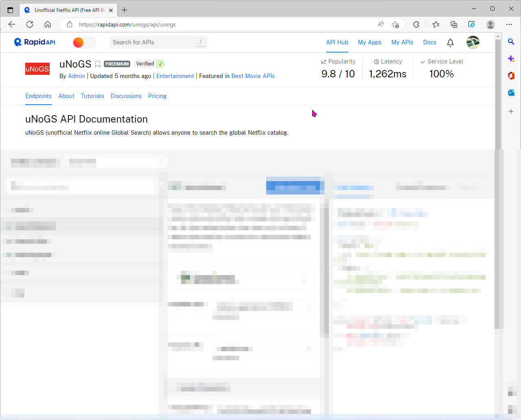521x420 pixels.
Task: Go to the browser home page
Action: pyautogui.click(x=48, y=24)
